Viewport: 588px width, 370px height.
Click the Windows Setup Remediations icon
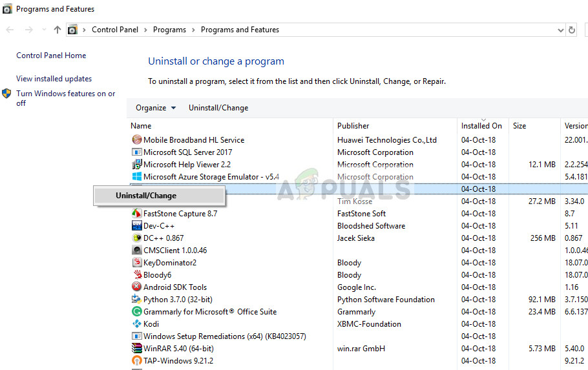pyautogui.click(x=137, y=336)
